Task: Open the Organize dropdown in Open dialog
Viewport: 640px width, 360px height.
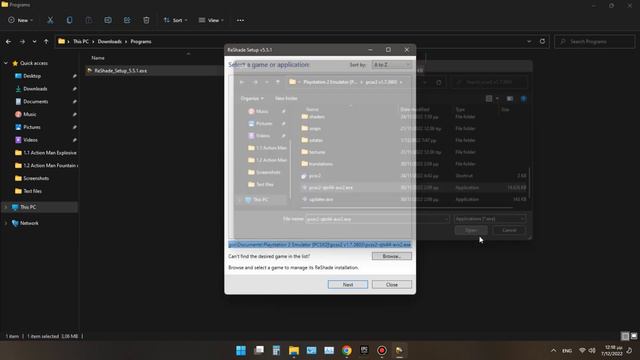Action: 252,98
